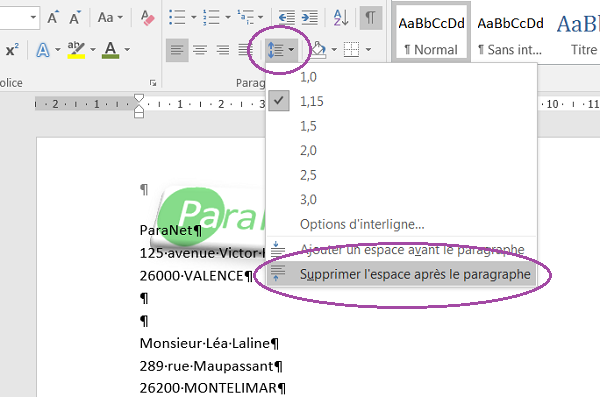This screenshot has height=397, width=600.
Task: Open the Change Case (Aa) menu
Action: pyautogui.click(x=110, y=18)
